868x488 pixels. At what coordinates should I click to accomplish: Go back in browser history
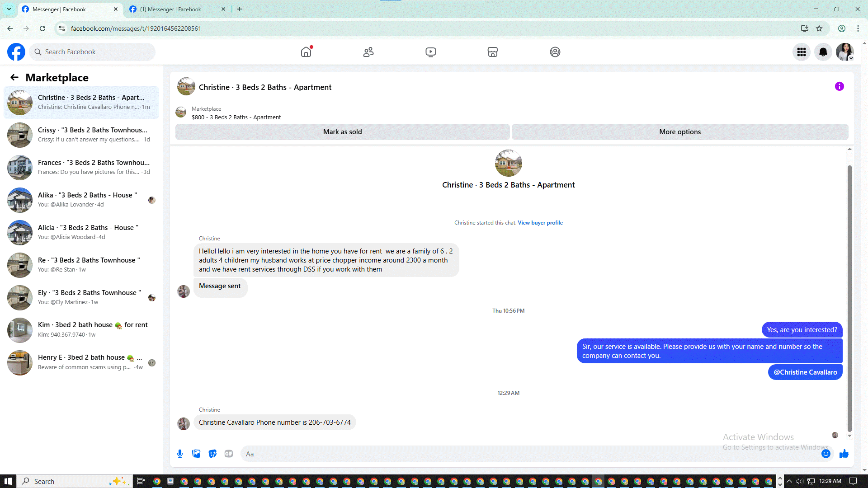(x=10, y=28)
